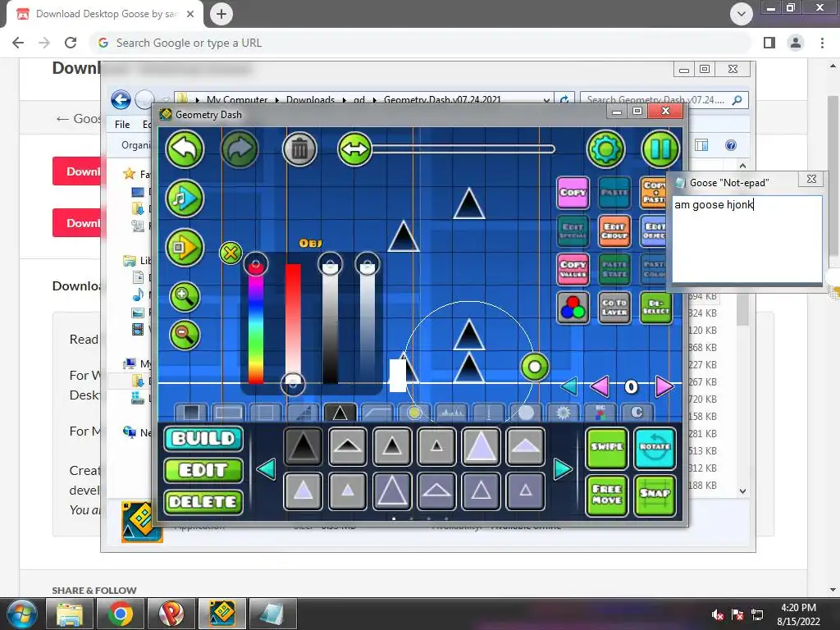The image size is (840, 630).
Task: Click the green circle rotation handle
Action: tap(535, 367)
